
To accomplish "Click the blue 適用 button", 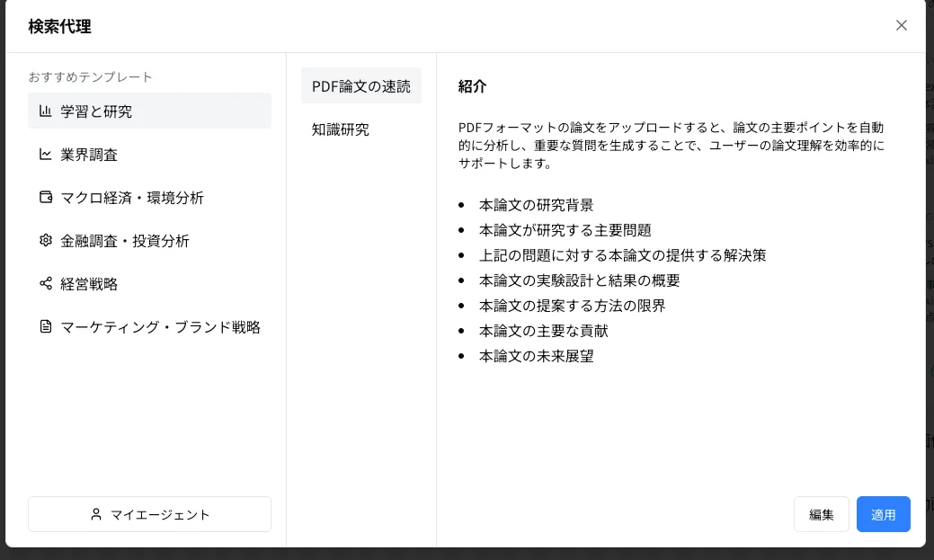I will coord(884,514).
